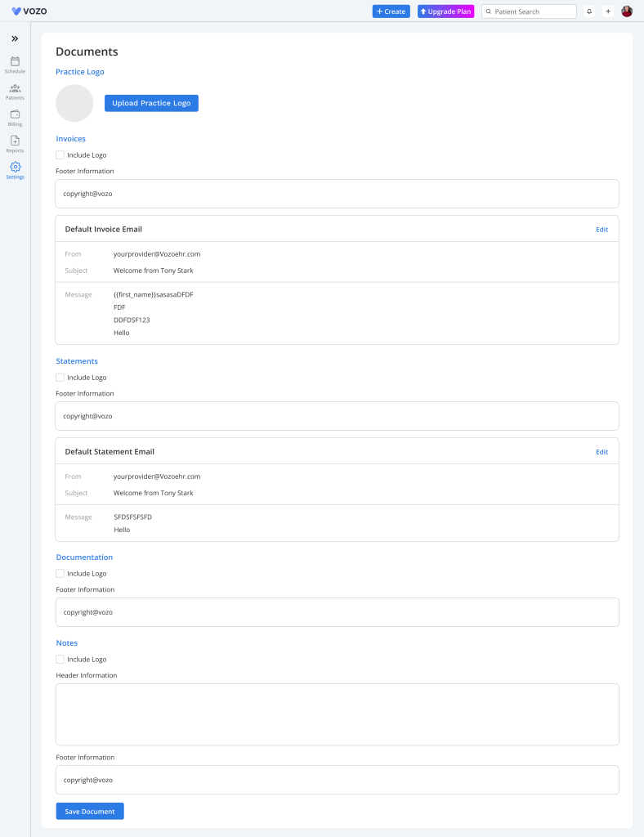Edit the Default Invoice Email
The width and height of the screenshot is (644, 837).
(x=602, y=230)
